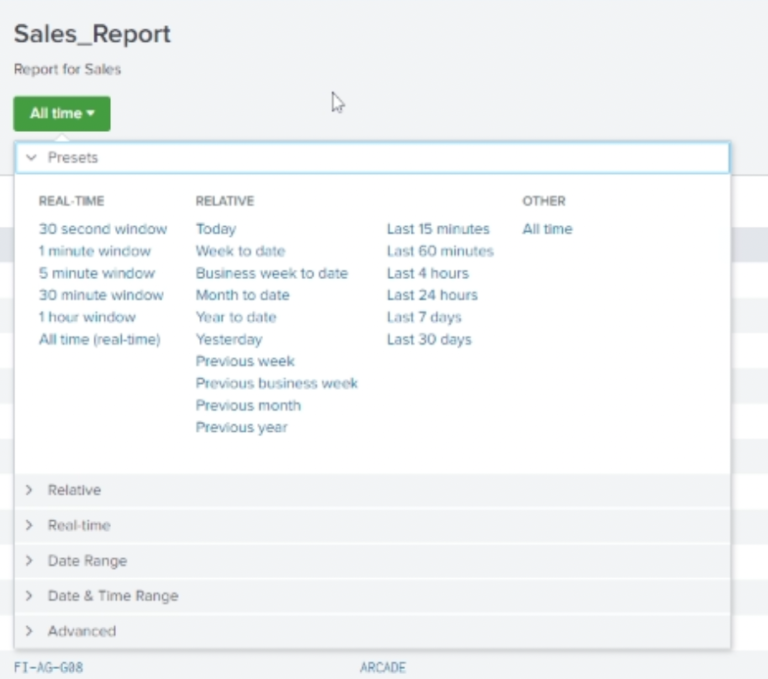Choose Month to date

point(243,295)
